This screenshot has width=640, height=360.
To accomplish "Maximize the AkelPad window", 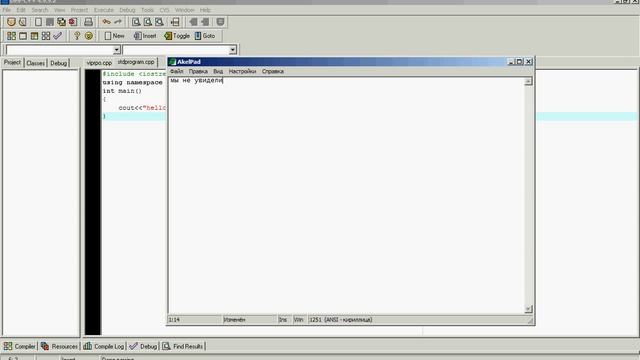I will click(x=519, y=62).
